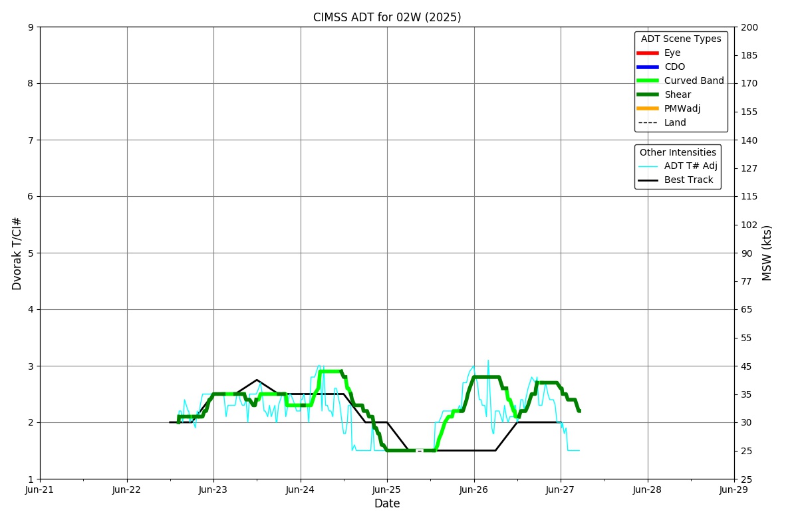The width and height of the screenshot is (798, 532).
Task: Click the 65 tick on MSW axis
Action: pos(746,309)
